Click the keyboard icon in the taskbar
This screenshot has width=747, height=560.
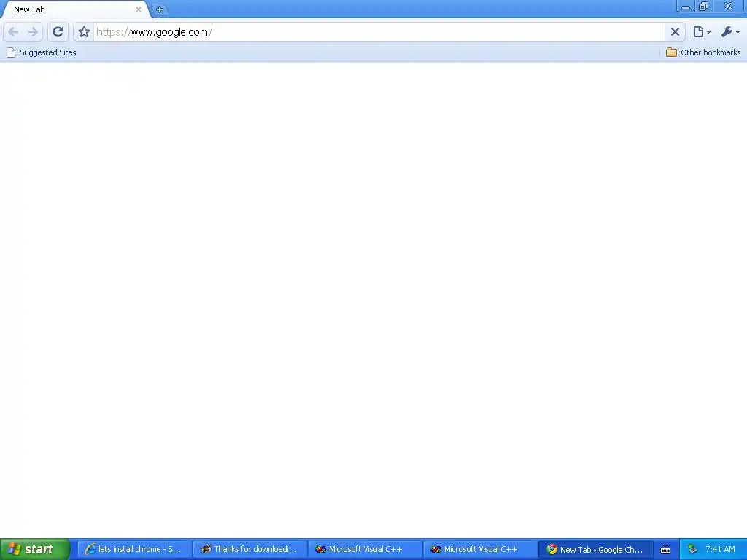coord(665,550)
